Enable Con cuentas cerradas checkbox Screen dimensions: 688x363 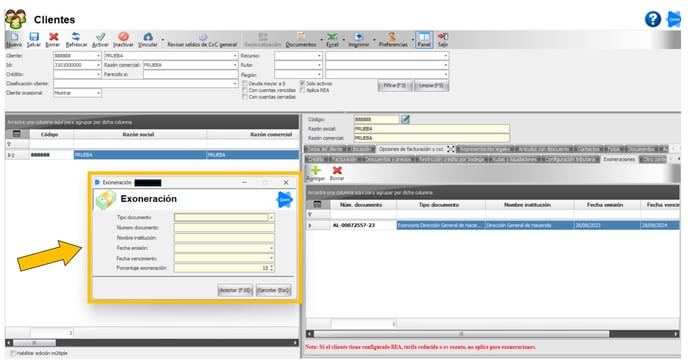point(245,97)
